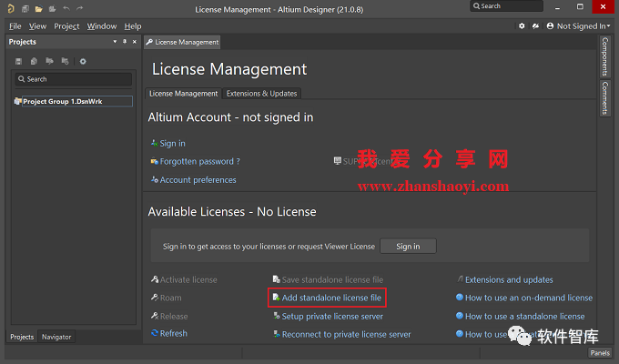Image resolution: width=619 pixels, height=364 pixels.
Task: Click the title bar Search field
Action: click(506, 6)
